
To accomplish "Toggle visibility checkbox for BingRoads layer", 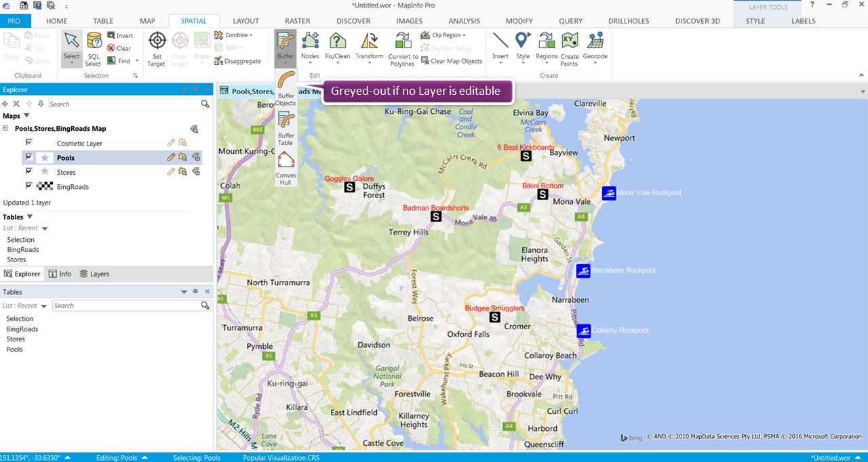I will pyautogui.click(x=29, y=186).
